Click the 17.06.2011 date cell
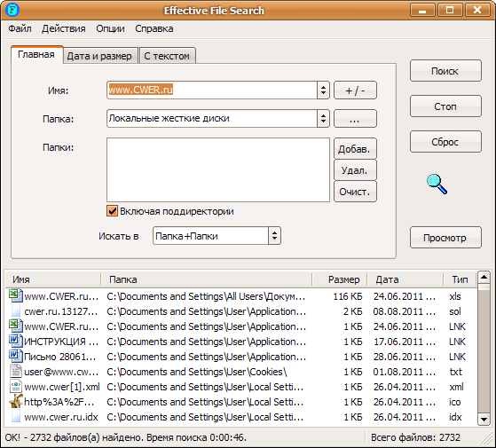The height and width of the screenshot is (448, 496). pos(405,342)
